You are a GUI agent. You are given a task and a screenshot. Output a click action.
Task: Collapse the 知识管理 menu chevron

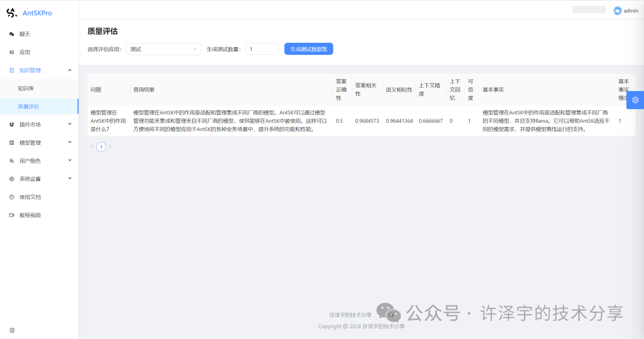[70, 70]
